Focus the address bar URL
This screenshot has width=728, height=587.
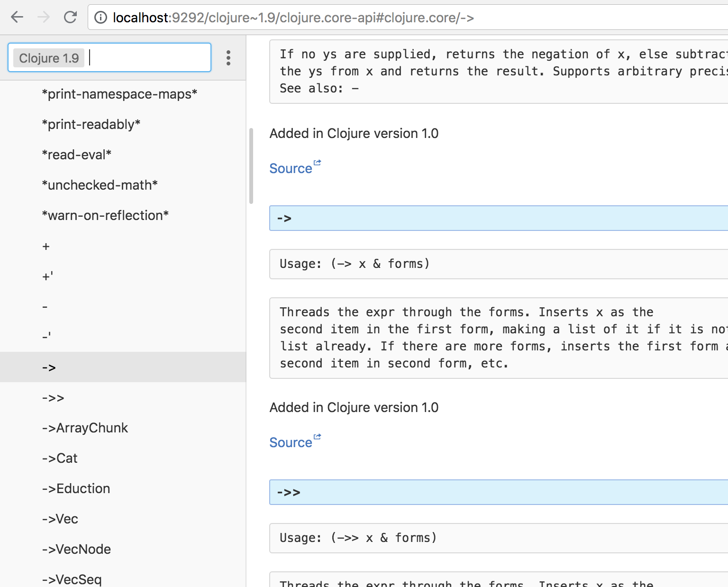pos(293,18)
